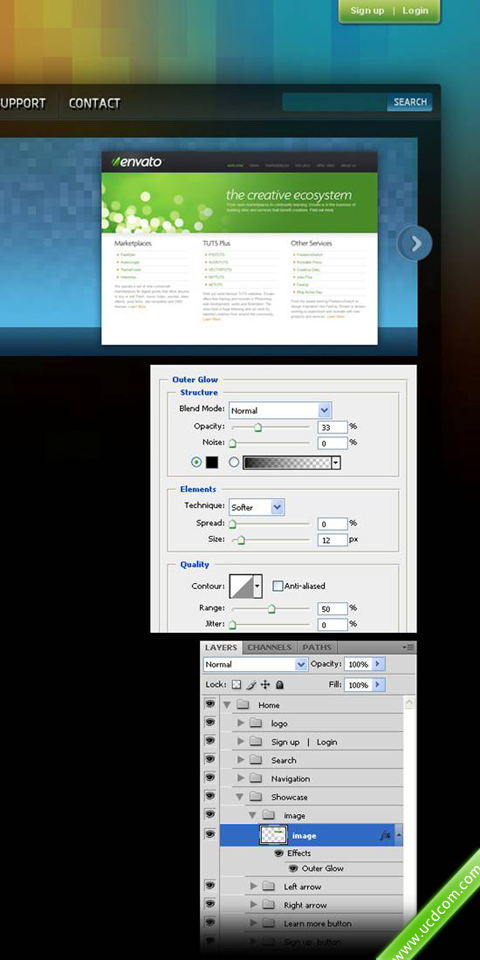Click the Opacity slider handle in Outer Glow

pyautogui.click(x=258, y=428)
